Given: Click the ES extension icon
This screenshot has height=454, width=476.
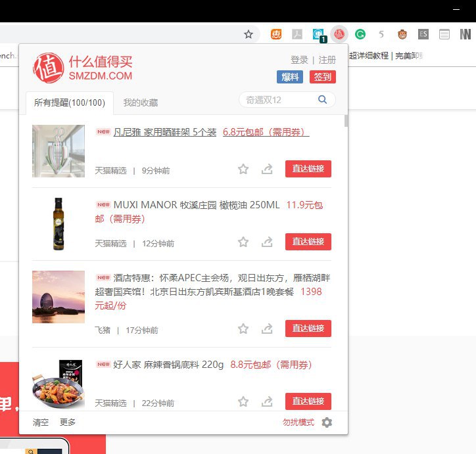Looking at the screenshot, I should tap(423, 34).
